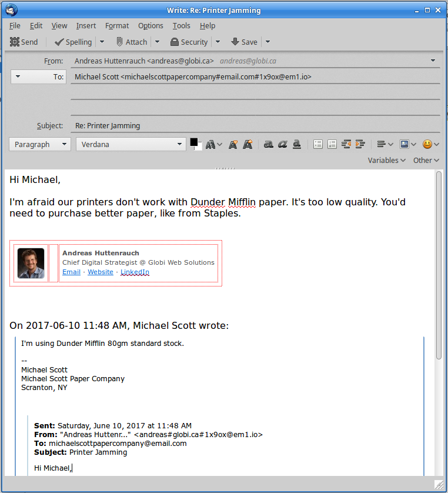This screenshot has width=448, height=493.
Task: Pick the text color swatch
Action: (x=194, y=142)
